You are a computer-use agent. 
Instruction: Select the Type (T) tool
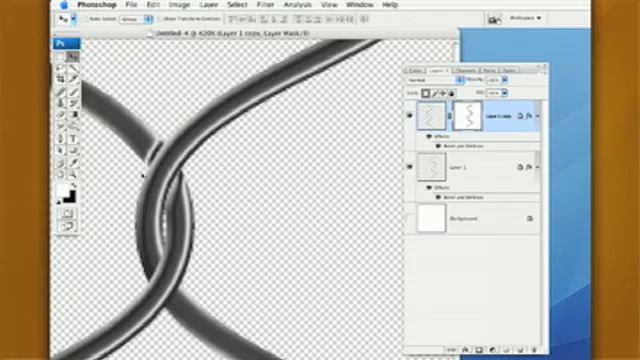pos(73,139)
